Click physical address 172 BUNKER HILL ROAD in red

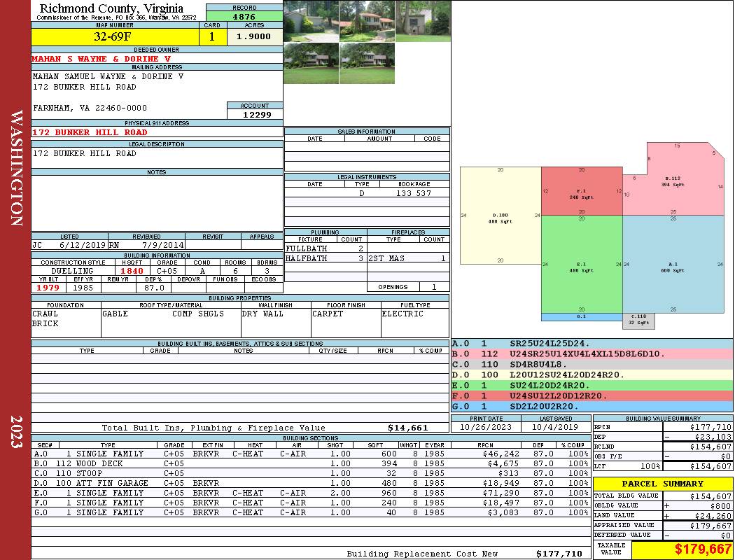click(x=90, y=132)
